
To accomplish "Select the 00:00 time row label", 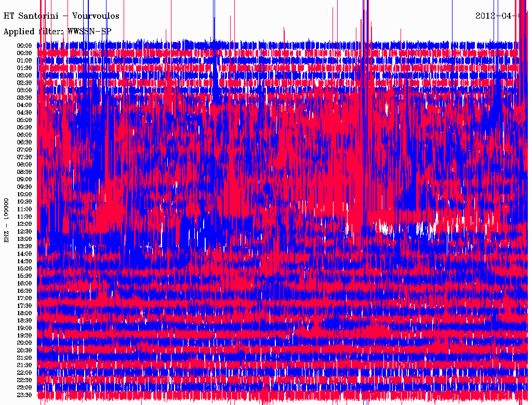I will point(24,46).
